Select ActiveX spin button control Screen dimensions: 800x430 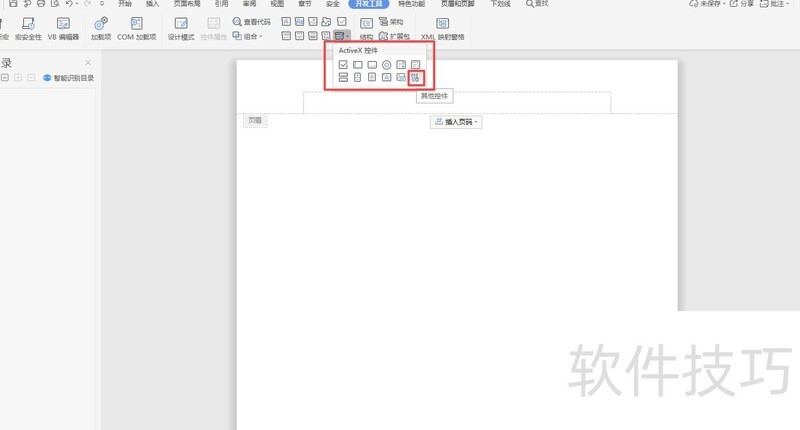point(358,78)
